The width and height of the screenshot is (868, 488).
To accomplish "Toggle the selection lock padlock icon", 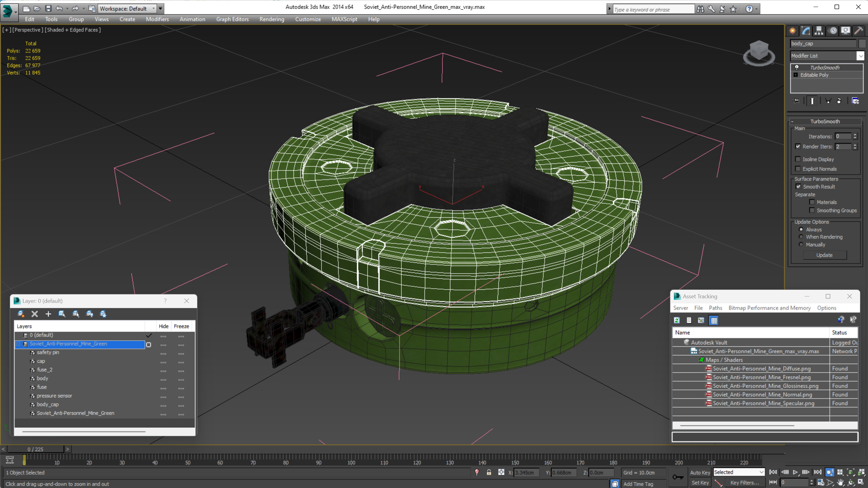I will click(489, 472).
